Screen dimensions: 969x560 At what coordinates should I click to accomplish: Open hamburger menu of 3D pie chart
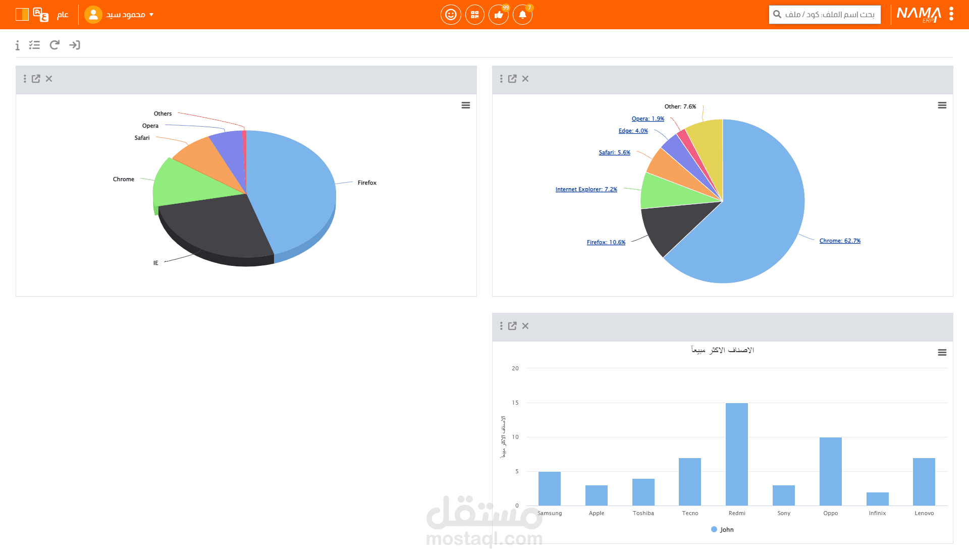coord(465,105)
